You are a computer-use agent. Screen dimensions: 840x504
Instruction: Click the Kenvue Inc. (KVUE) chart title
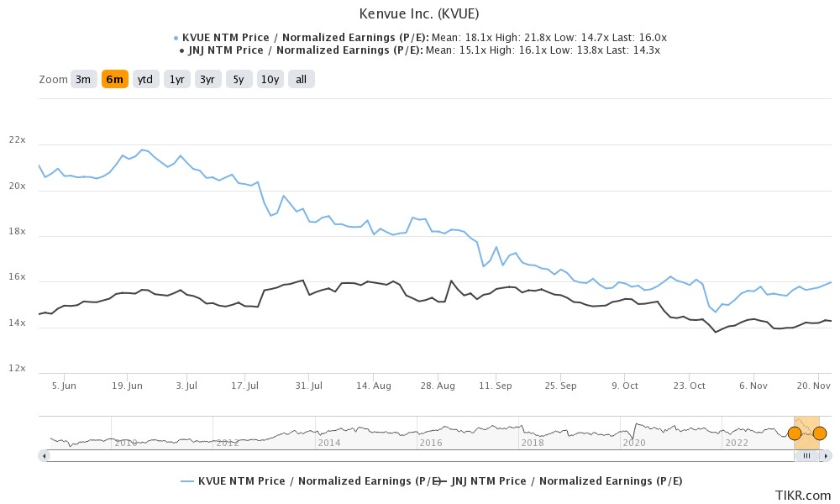(419, 13)
